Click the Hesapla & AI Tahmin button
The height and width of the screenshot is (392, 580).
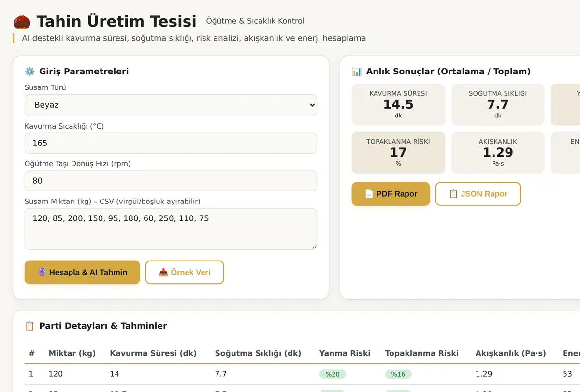[82, 272]
